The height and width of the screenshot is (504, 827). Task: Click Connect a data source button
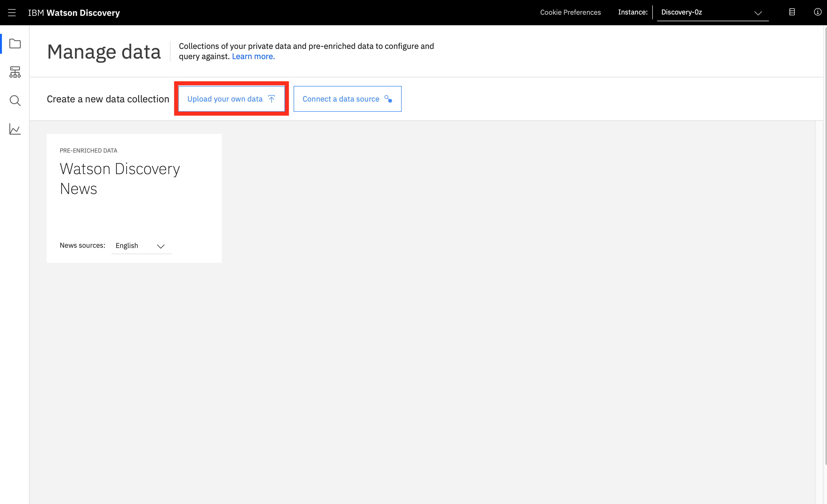pos(341,99)
